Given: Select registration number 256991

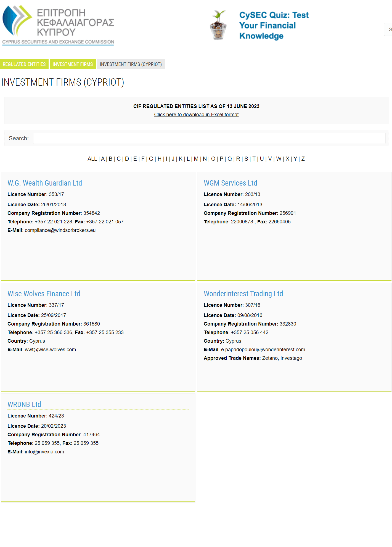Looking at the screenshot, I should [288, 213].
